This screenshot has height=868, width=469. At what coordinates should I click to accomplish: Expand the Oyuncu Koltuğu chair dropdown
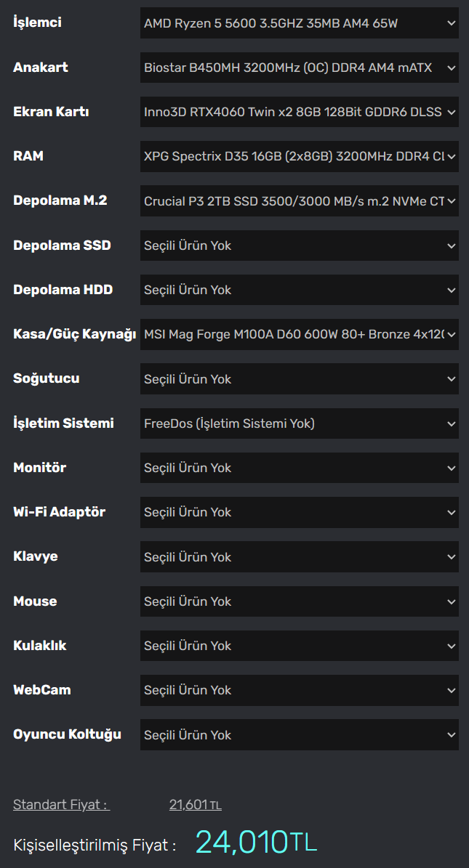300,735
